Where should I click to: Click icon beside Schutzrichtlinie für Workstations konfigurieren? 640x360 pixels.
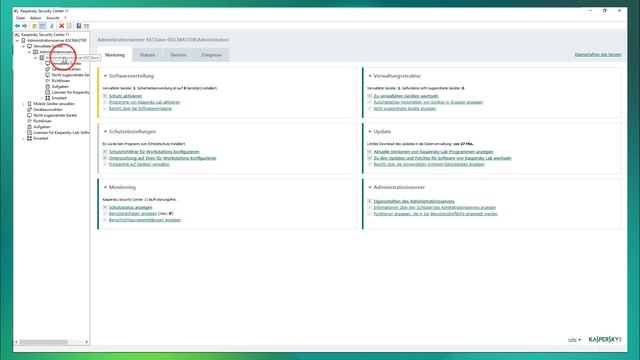(x=105, y=151)
